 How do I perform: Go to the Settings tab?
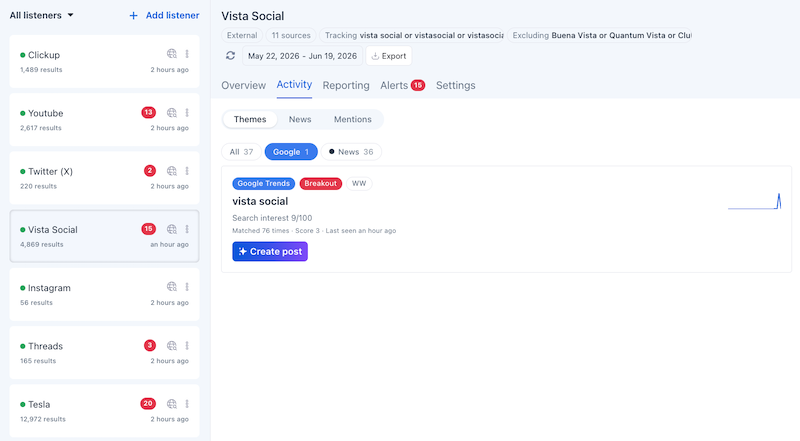click(456, 85)
